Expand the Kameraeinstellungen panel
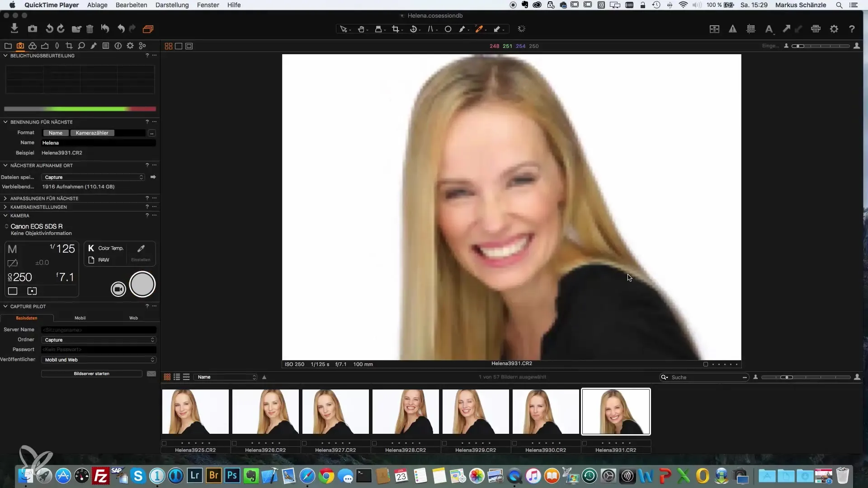868x488 pixels. click(5, 207)
